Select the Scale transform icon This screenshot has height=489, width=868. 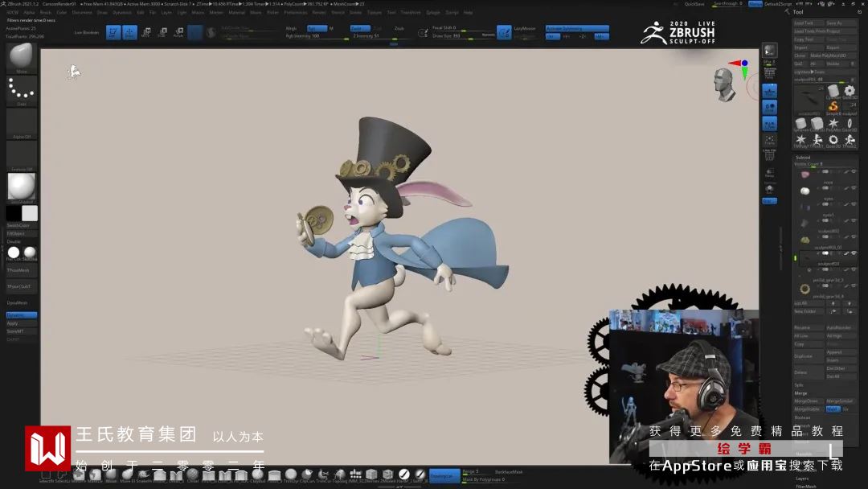pyautogui.click(x=162, y=32)
